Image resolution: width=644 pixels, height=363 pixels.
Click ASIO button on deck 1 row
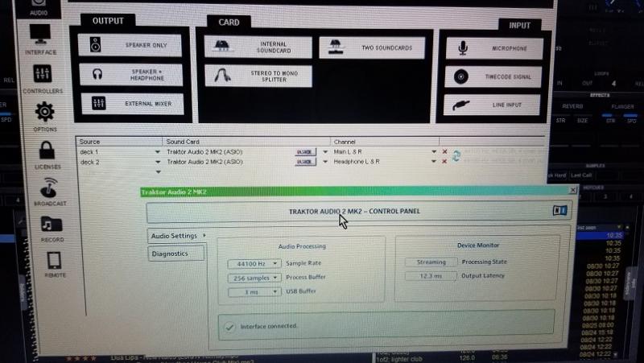coord(305,152)
